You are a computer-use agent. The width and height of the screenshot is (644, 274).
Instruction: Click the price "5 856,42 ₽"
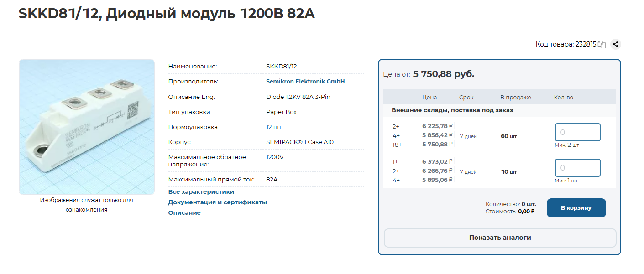(x=437, y=135)
